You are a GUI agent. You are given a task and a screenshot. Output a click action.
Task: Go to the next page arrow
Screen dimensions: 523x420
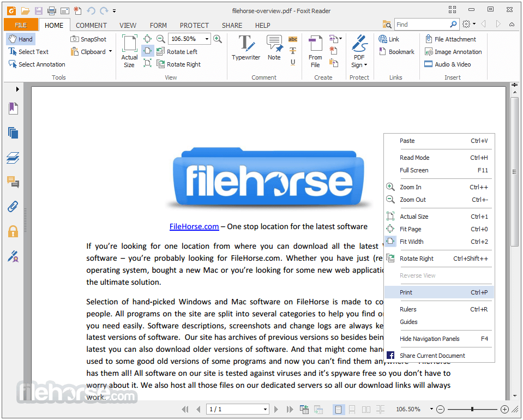[x=276, y=409]
